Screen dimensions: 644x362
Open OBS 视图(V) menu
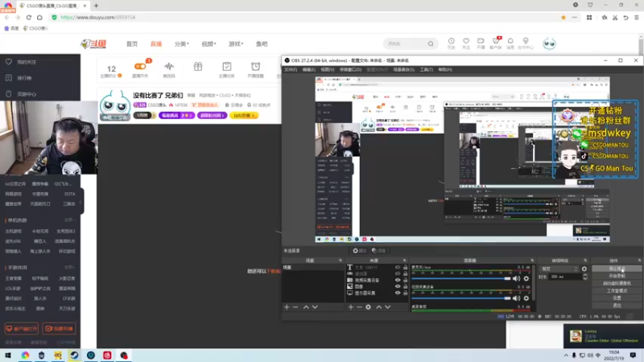coord(328,70)
